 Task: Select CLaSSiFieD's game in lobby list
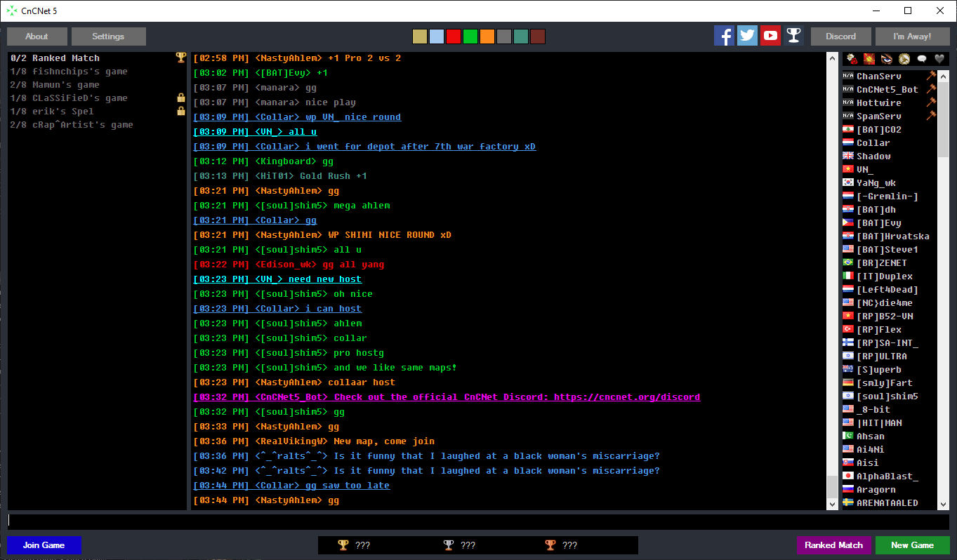[x=98, y=98]
